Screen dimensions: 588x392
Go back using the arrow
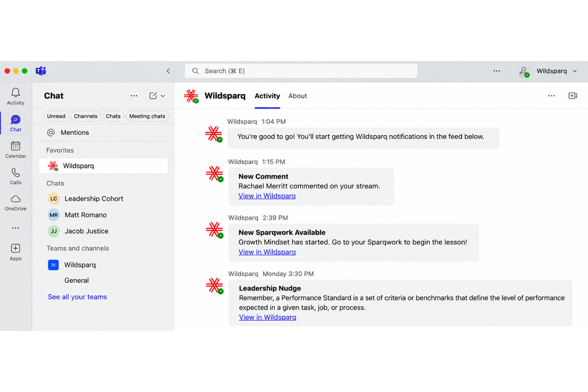pos(168,71)
